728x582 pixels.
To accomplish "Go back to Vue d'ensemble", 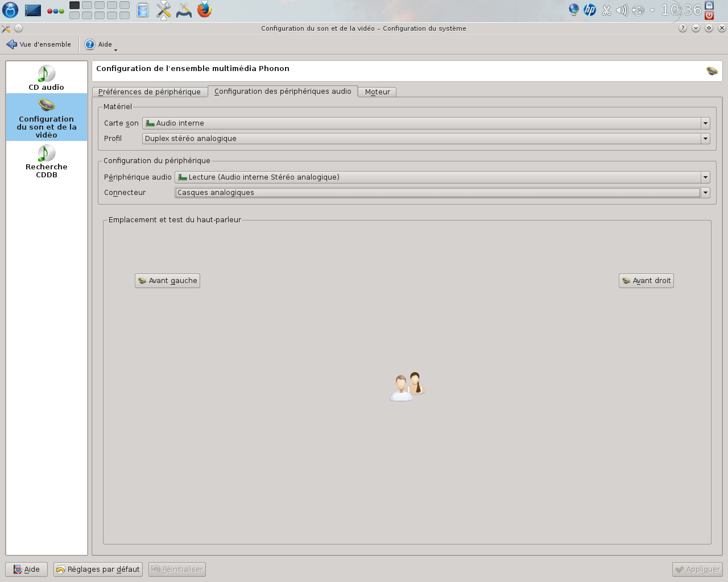I will (x=39, y=44).
